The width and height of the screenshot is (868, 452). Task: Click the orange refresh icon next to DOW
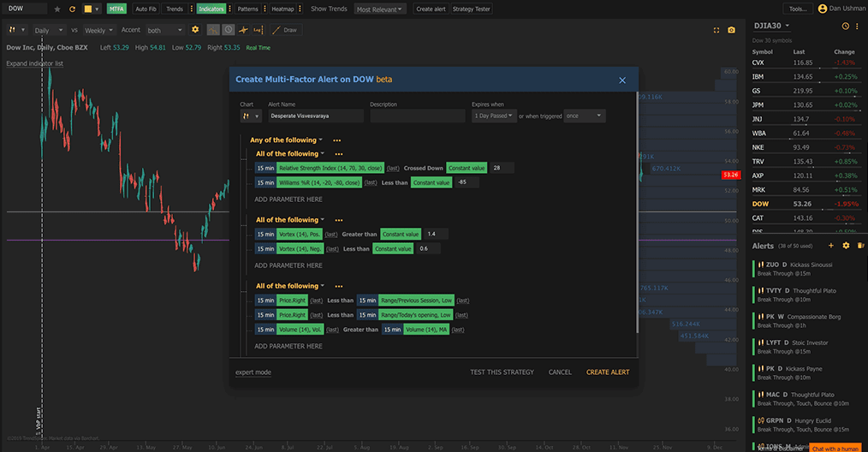point(72,9)
